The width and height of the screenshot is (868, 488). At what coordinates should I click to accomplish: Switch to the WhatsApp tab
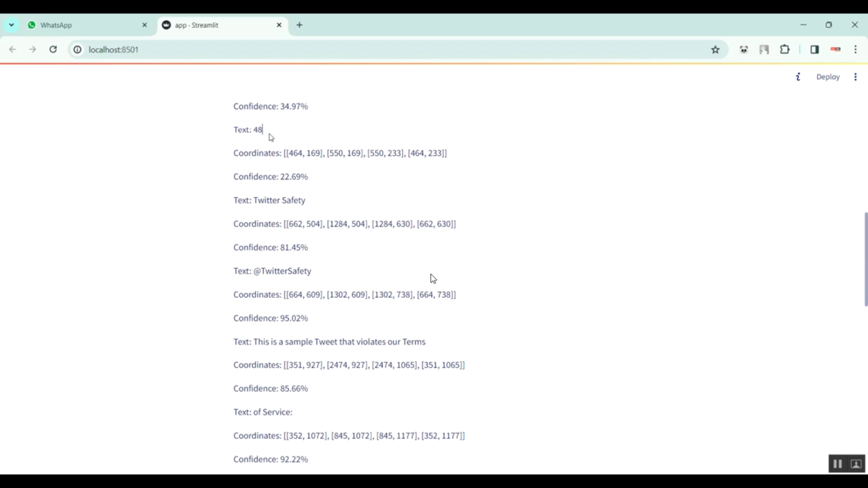point(87,25)
